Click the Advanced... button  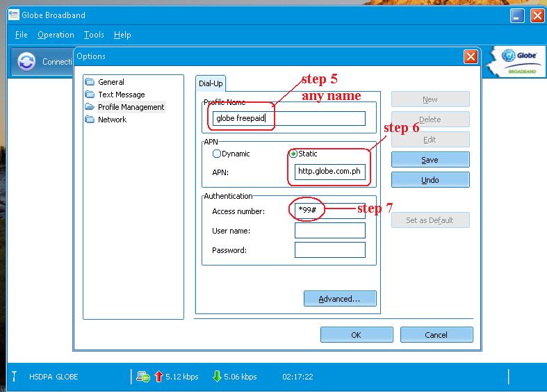[340, 299]
